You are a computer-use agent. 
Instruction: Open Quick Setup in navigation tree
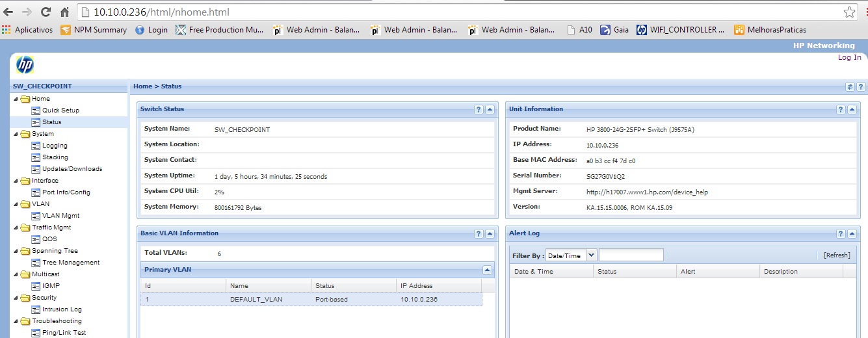[60, 110]
